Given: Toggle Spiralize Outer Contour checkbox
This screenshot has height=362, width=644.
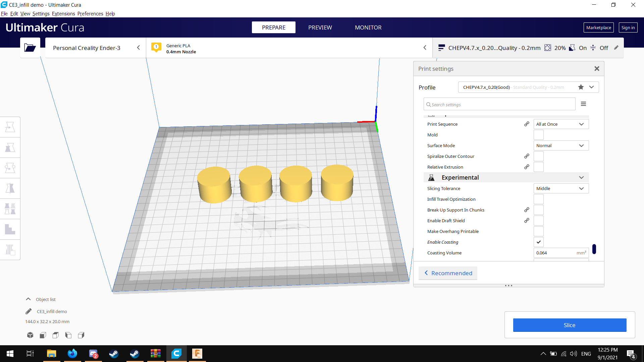Looking at the screenshot, I should [538, 156].
